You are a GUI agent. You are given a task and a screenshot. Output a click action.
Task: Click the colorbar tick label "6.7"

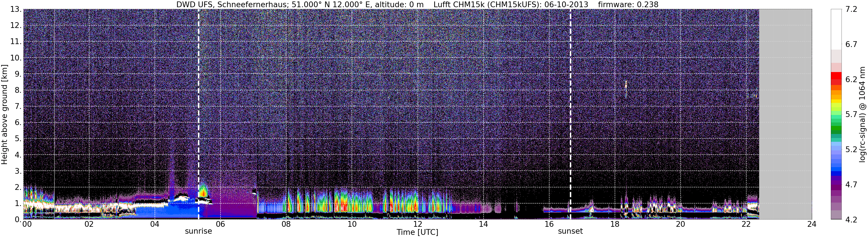pos(851,44)
